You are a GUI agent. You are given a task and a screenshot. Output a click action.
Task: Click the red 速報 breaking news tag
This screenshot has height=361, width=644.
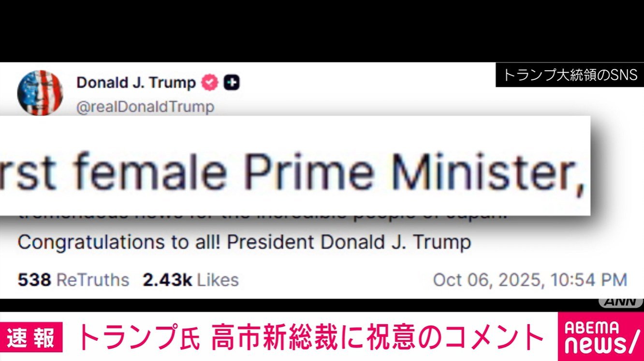(x=35, y=337)
